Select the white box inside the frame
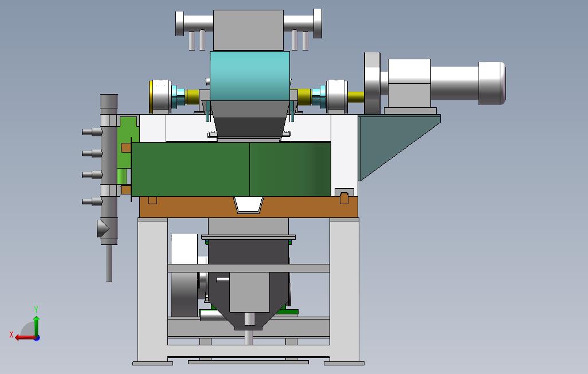 [x=184, y=248]
